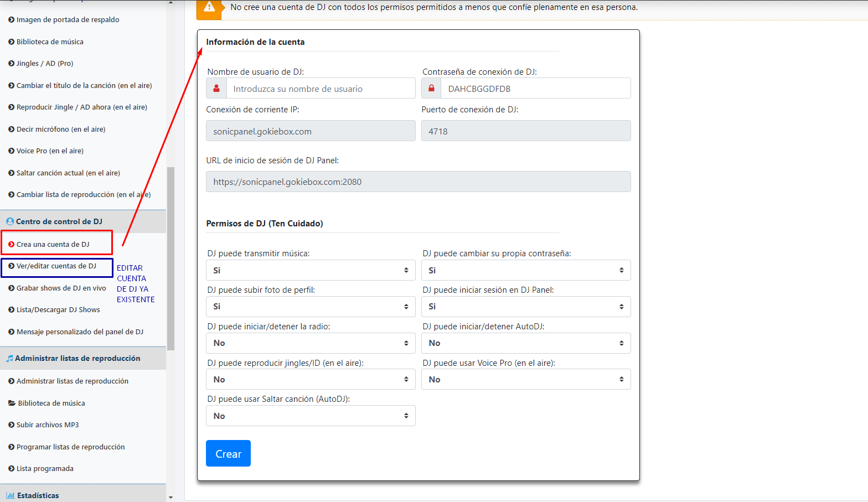Viewport: 868px width, 502px height.
Task: Click the yellow warning triangle icon
Action: point(209,7)
